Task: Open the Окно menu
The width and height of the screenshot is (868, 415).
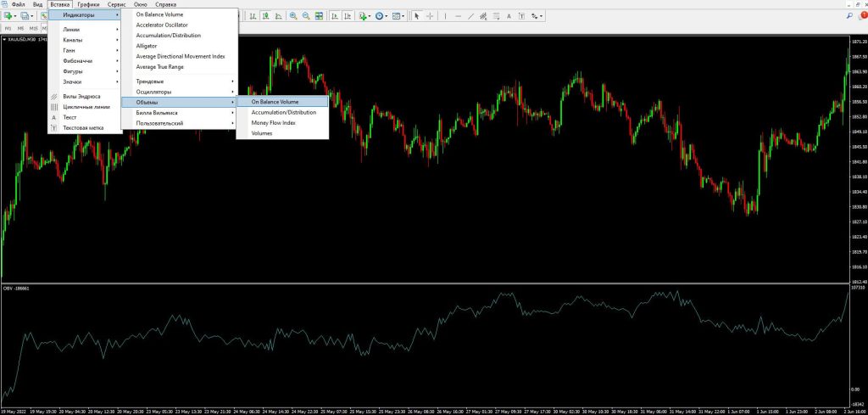Action: coord(141,4)
